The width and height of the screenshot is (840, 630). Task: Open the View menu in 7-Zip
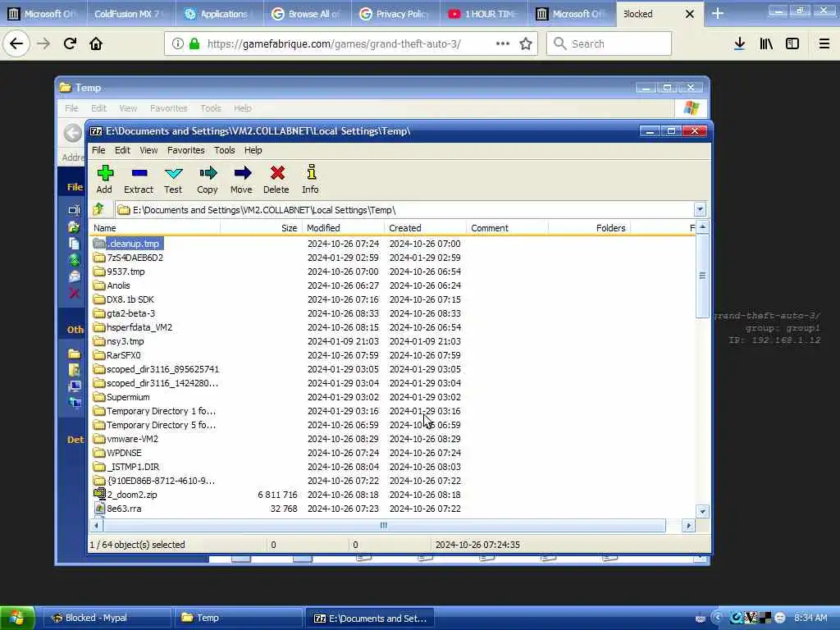[148, 150]
